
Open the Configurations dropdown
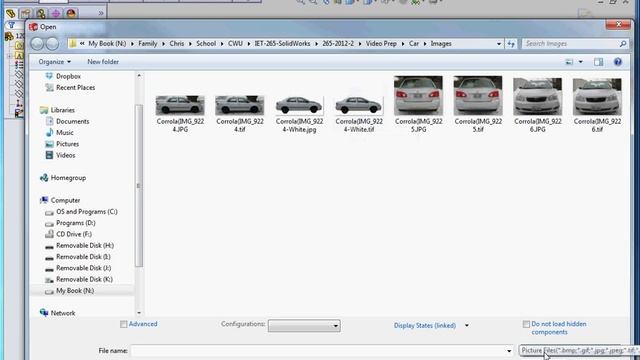304,326
